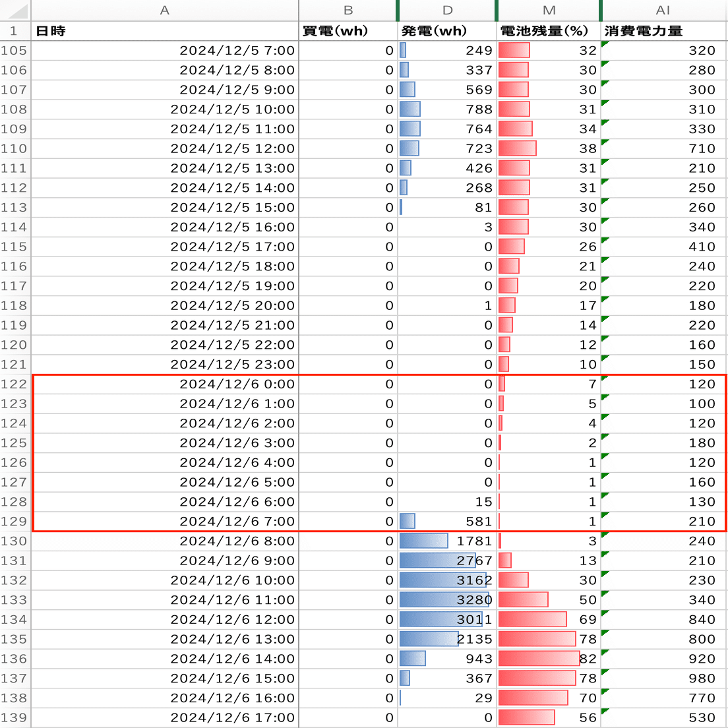Click row header 122

tap(15, 384)
